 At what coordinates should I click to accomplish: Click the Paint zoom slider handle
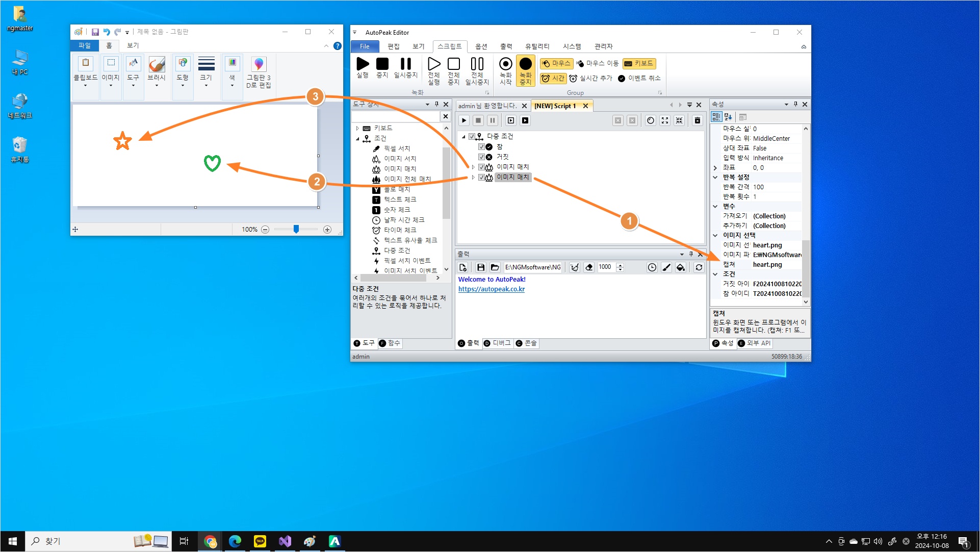[296, 230]
